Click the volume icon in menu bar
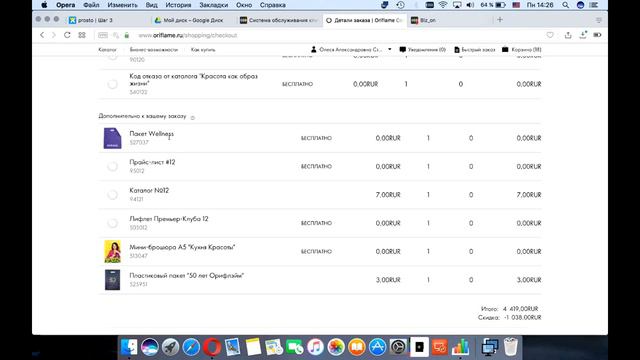The height and width of the screenshot is (360, 640). [x=470, y=5]
